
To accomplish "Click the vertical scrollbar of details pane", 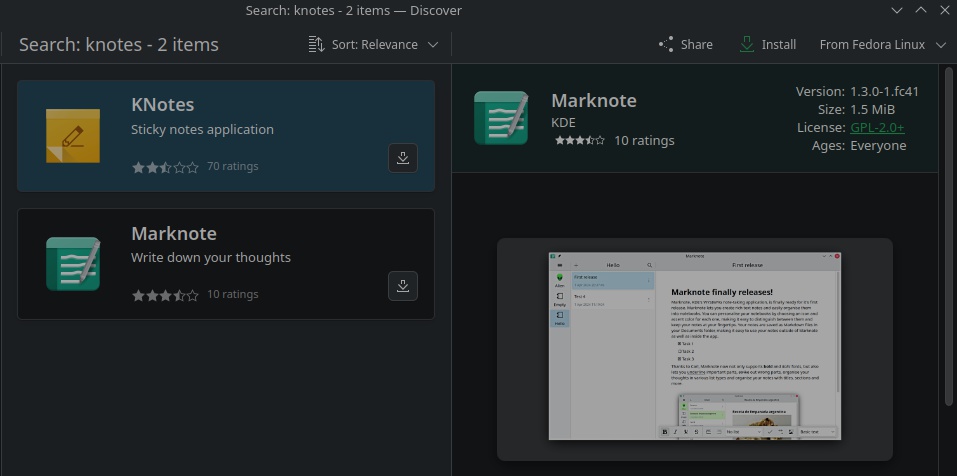I will 948,238.
